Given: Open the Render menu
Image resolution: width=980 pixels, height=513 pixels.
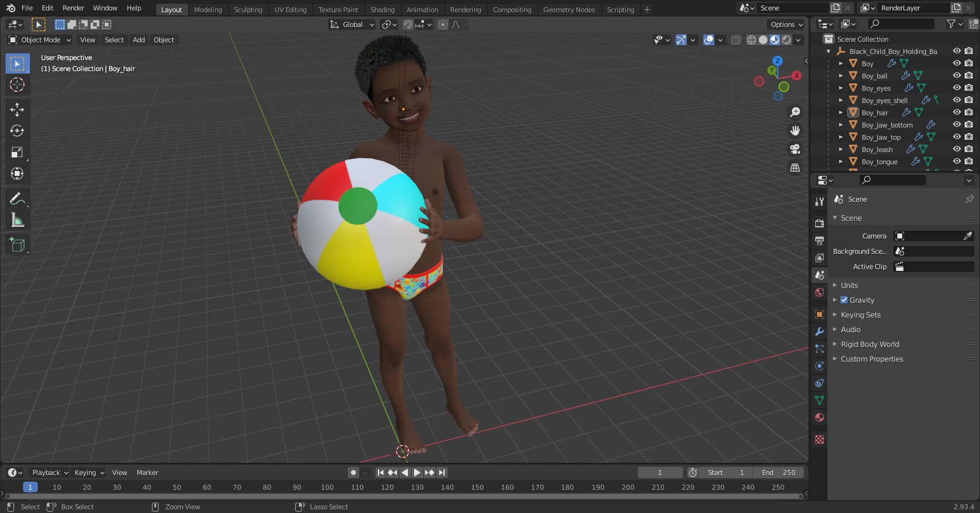Looking at the screenshot, I should pos(73,8).
